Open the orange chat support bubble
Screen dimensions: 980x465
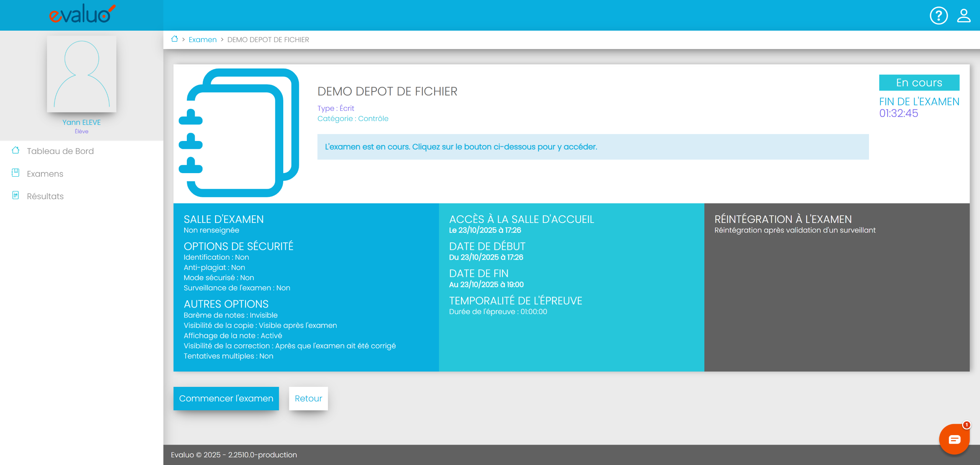(954, 439)
